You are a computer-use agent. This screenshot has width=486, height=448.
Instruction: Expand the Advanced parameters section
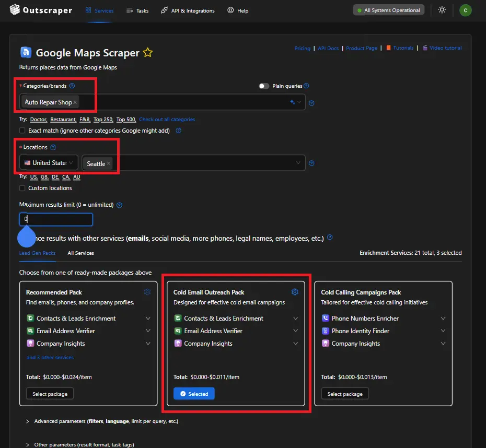28,421
